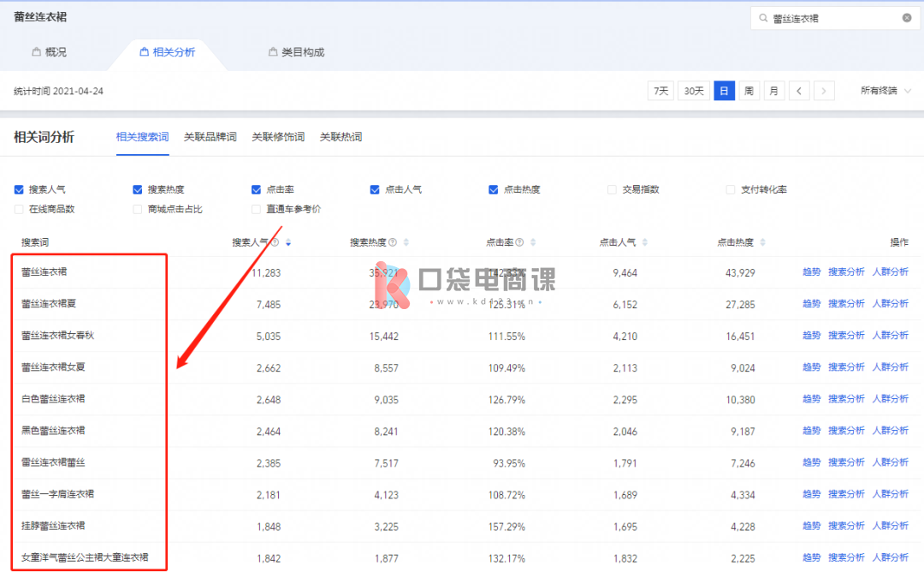Click the previous date arrow
Screen dimensions: 924x572
pyautogui.click(x=799, y=91)
